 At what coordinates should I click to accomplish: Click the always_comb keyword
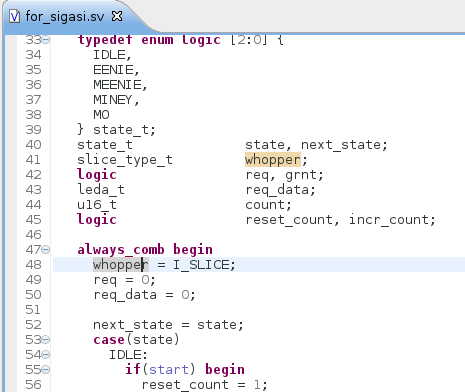pos(121,249)
